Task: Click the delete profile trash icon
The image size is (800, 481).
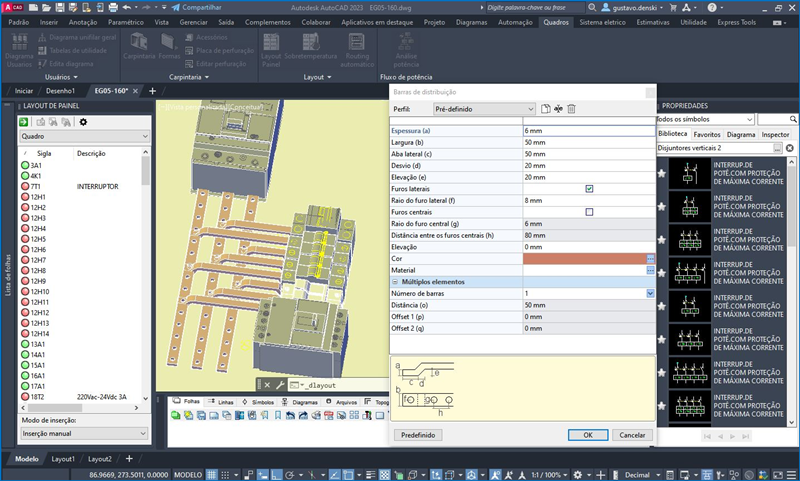Action: point(571,109)
